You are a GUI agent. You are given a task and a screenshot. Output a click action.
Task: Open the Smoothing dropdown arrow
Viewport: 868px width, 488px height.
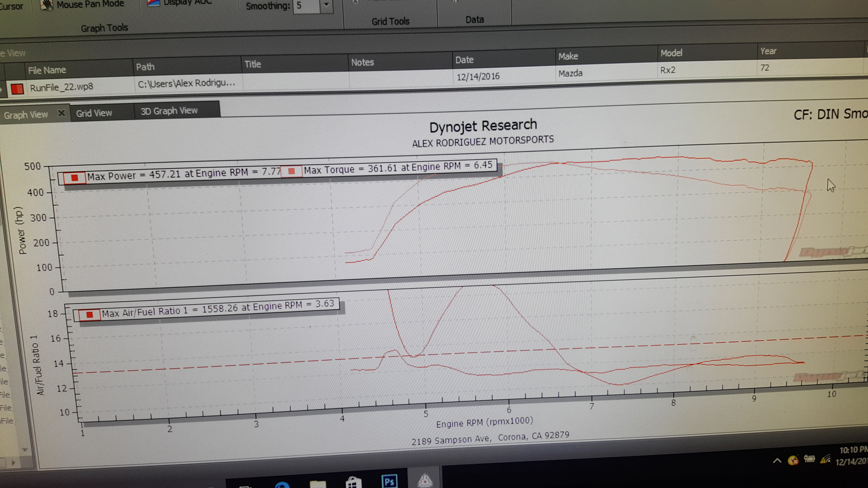pos(326,5)
